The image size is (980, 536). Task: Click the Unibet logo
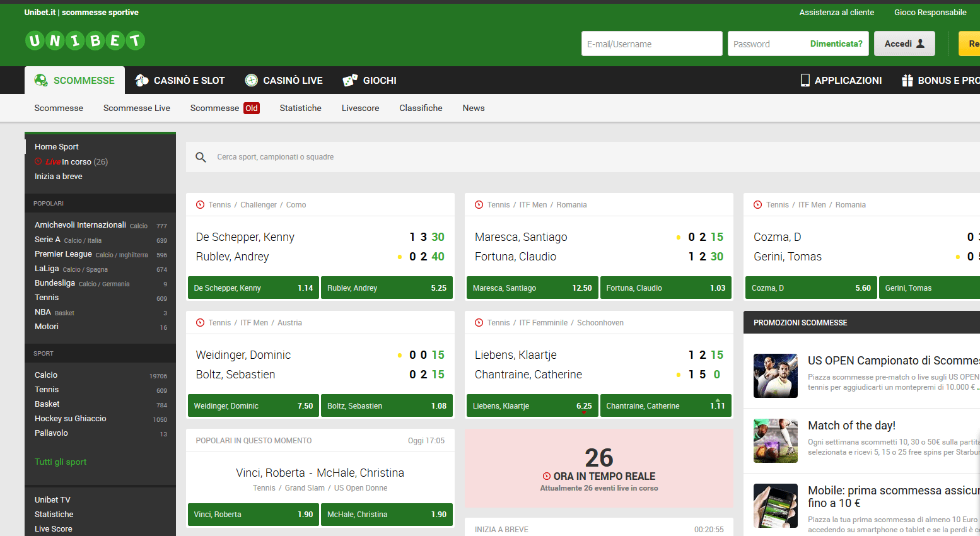click(85, 41)
